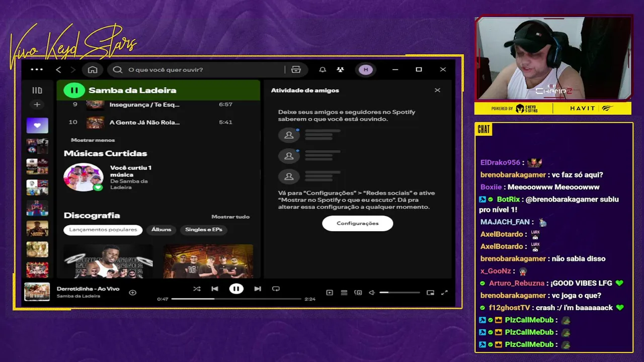Viewport: 644px width, 362px height.
Task: Pause with green button beside Samba da Ladeira
Action: [74, 90]
